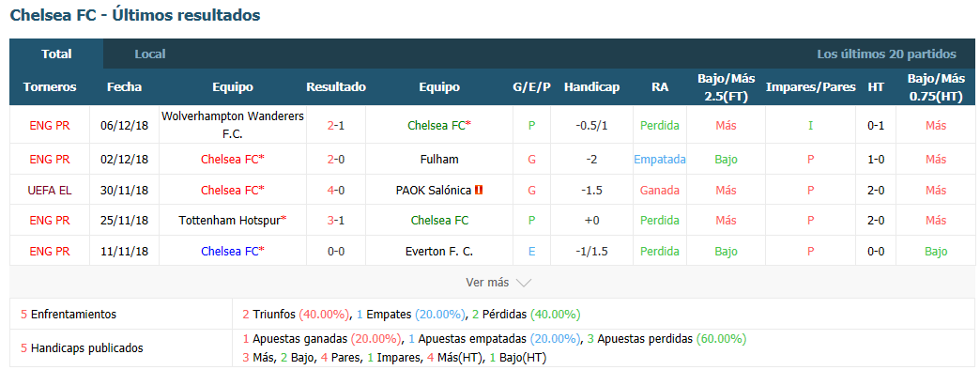Click the PAOK Salónica team name

pyautogui.click(x=434, y=190)
